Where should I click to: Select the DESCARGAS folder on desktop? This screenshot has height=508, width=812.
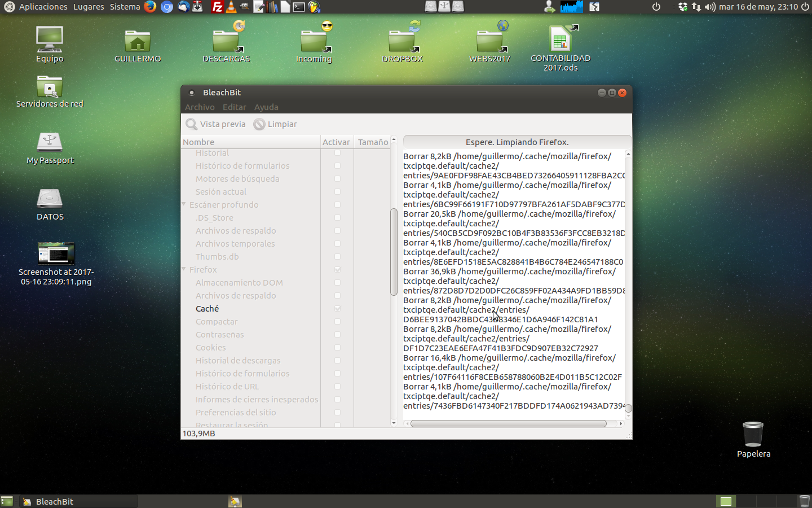pos(226,43)
